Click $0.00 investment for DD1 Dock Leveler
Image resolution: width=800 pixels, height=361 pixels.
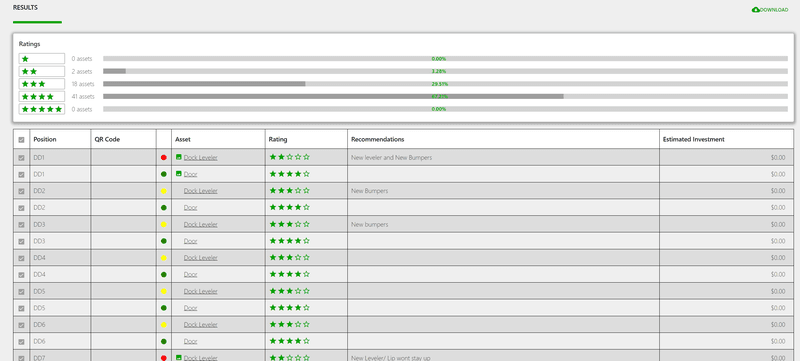(778, 158)
